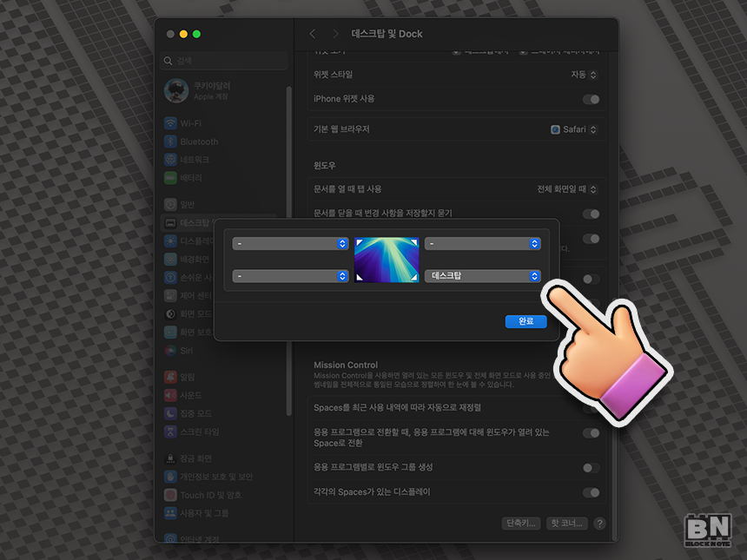Select the 데스크탑 및 Dock sidebar icon
Image resolution: width=747 pixels, height=560 pixels.
point(170,222)
